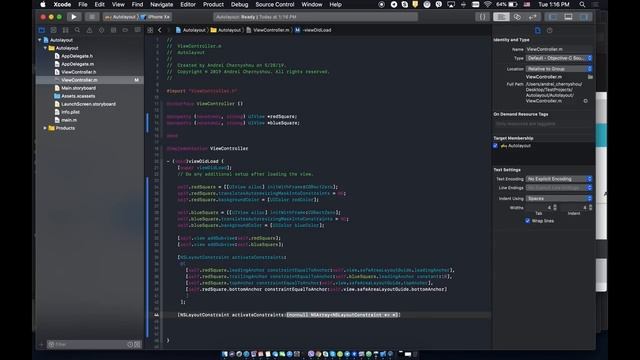The width and height of the screenshot is (640, 360).
Task: Reveal full path in Finder arrow icon
Action: [586, 101]
